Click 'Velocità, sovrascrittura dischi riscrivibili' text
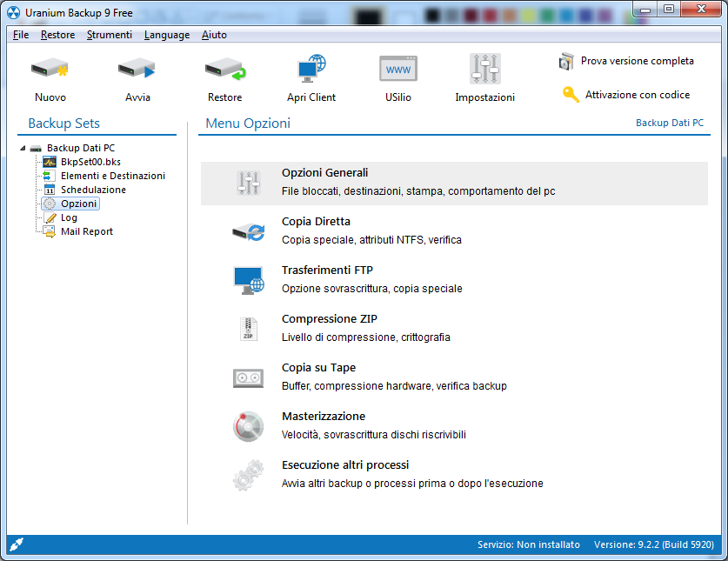This screenshot has width=728, height=561. 374,435
